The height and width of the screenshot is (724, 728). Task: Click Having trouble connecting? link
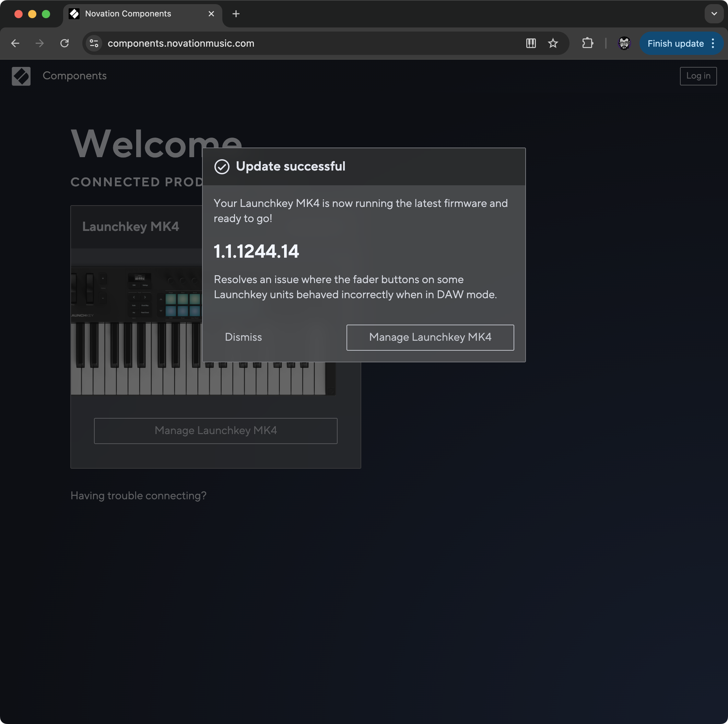(x=138, y=495)
